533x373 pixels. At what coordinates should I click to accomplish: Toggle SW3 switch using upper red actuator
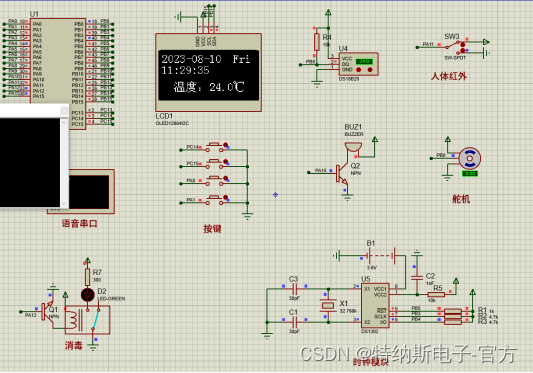463,45
